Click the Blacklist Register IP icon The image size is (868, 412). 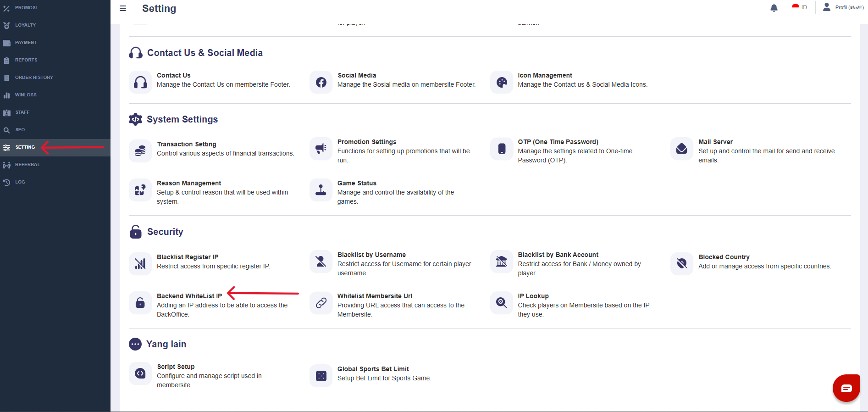pos(140,264)
